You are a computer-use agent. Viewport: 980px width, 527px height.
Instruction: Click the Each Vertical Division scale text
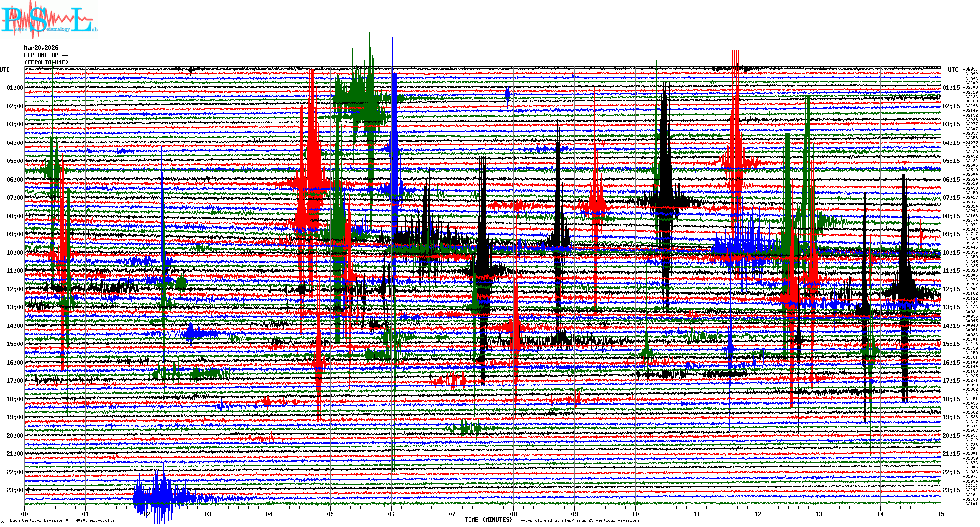point(62,520)
